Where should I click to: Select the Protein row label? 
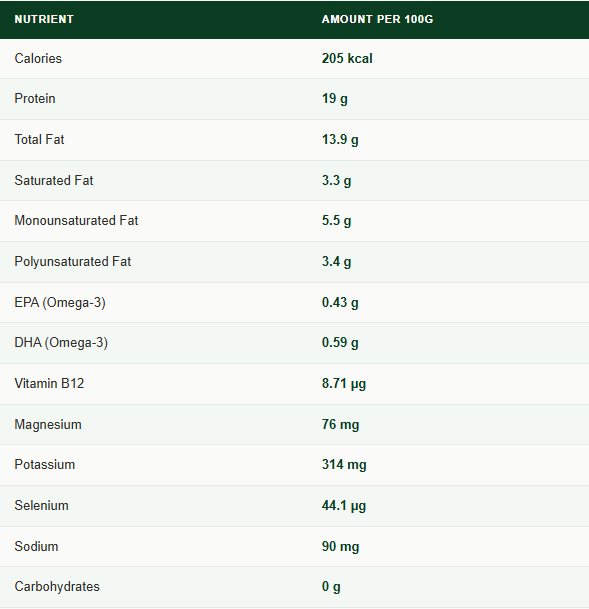pyautogui.click(x=35, y=99)
